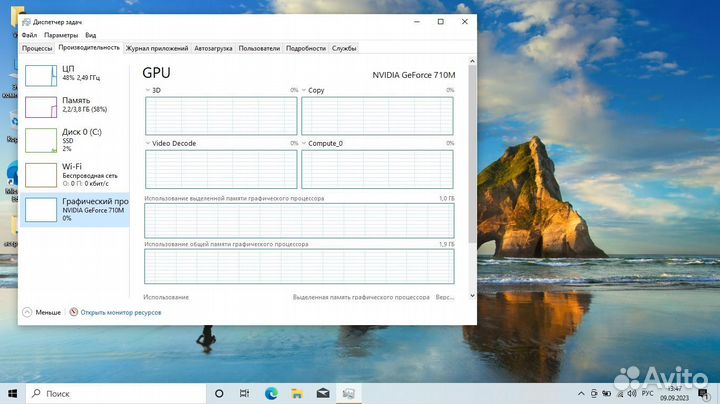The image size is (720, 404).
Task: Go to the Пользователи tab
Action: pos(259,48)
